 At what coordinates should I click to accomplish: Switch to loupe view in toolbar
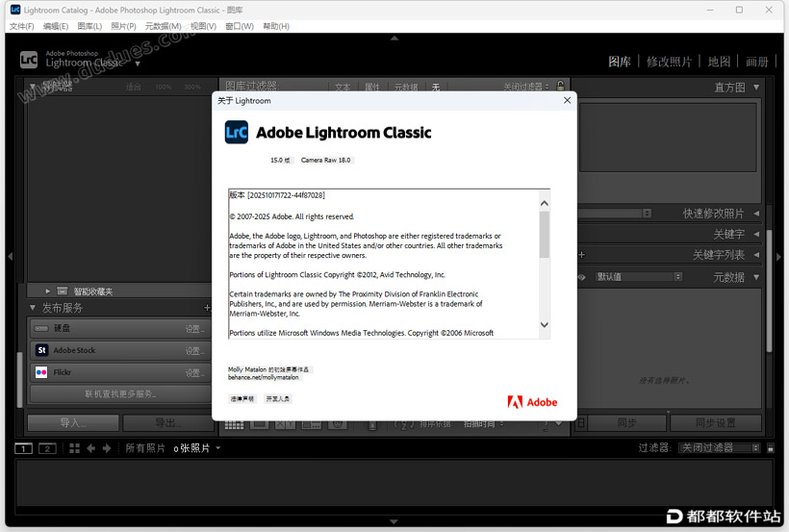click(x=260, y=424)
